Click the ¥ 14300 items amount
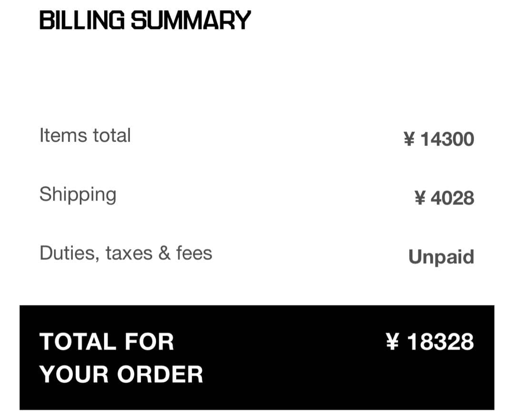514x420 pixels. pos(438,140)
